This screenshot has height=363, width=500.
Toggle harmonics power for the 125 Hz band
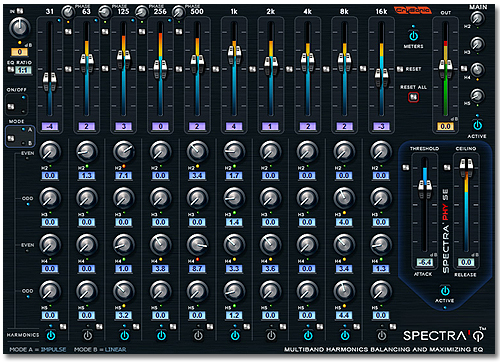click(124, 335)
